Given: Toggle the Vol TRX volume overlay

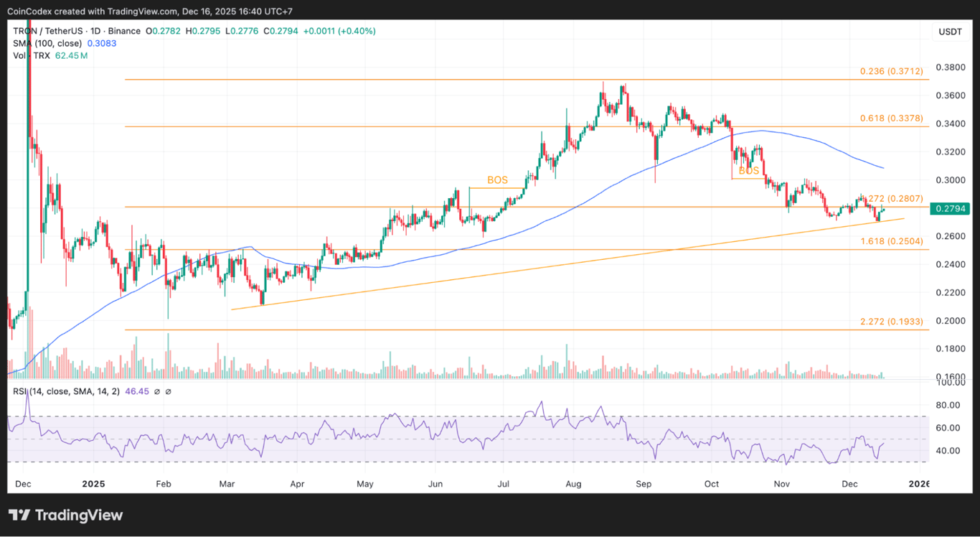Looking at the screenshot, I should coord(32,55).
